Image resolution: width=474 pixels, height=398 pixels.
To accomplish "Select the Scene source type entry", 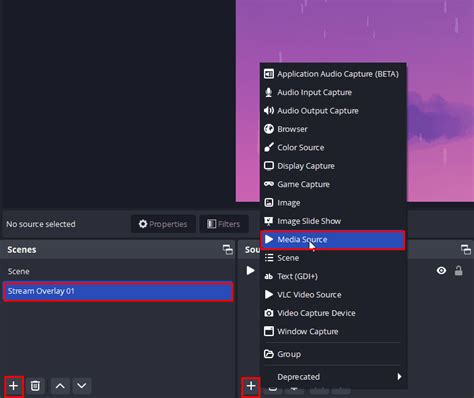I will tap(333, 258).
